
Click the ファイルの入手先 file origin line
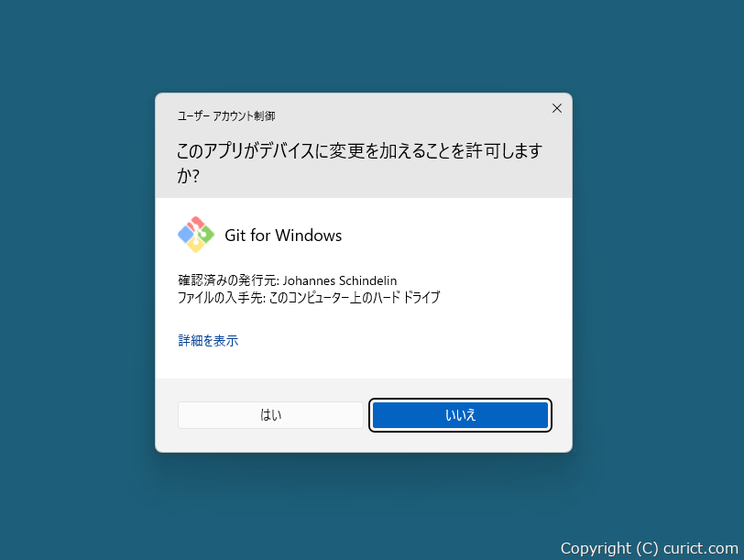coord(309,298)
